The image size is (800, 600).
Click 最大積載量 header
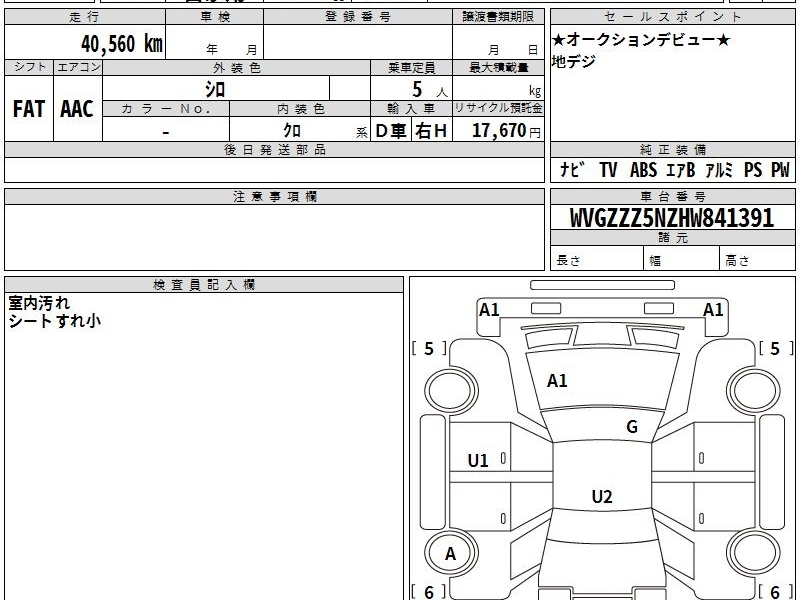498,67
